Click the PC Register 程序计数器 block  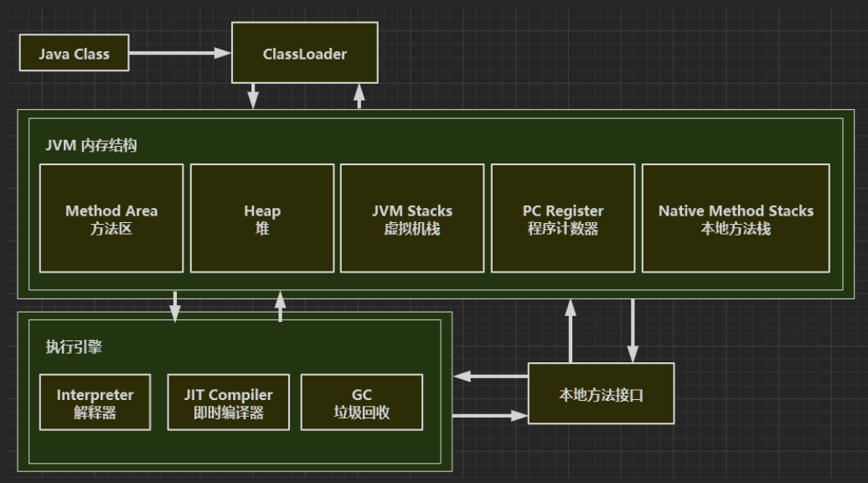pos(563,219)
